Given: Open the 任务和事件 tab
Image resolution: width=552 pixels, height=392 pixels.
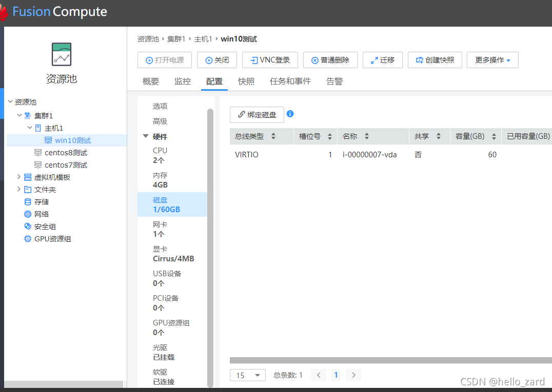Looking at the screenshot, I should [290, 81].
